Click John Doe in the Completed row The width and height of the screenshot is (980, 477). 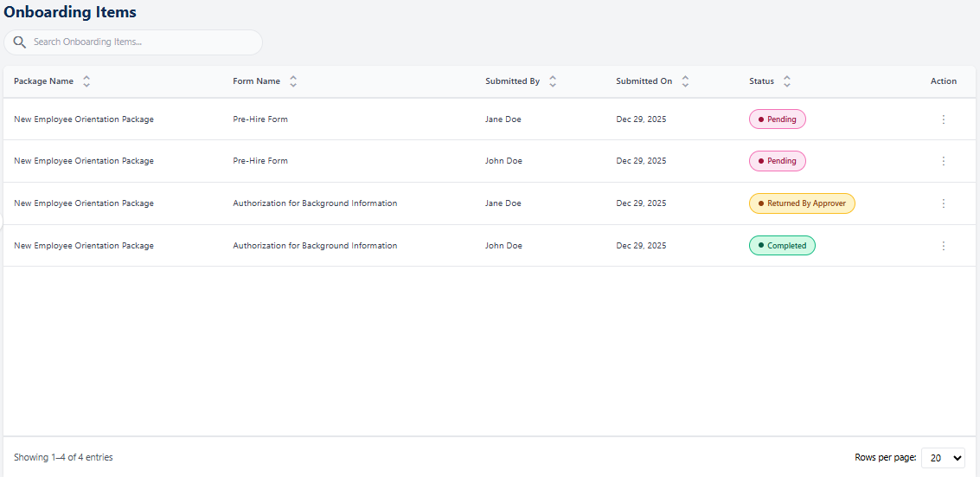pyautogui.click(x=503, y=246)
